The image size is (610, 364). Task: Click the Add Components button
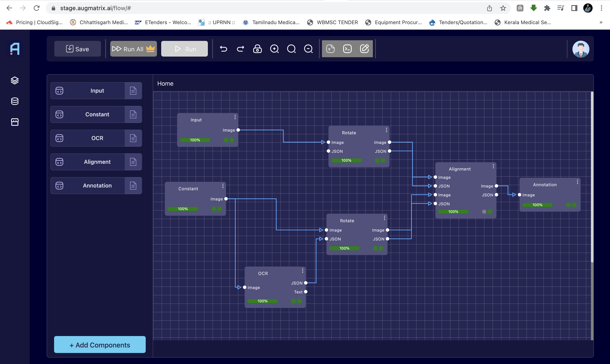[99, 345]
